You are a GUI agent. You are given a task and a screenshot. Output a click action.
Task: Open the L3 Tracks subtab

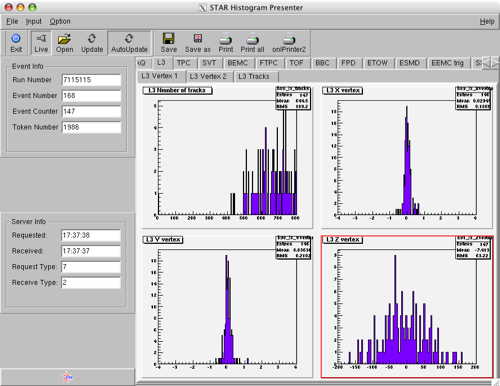click(x=254, y=76)
